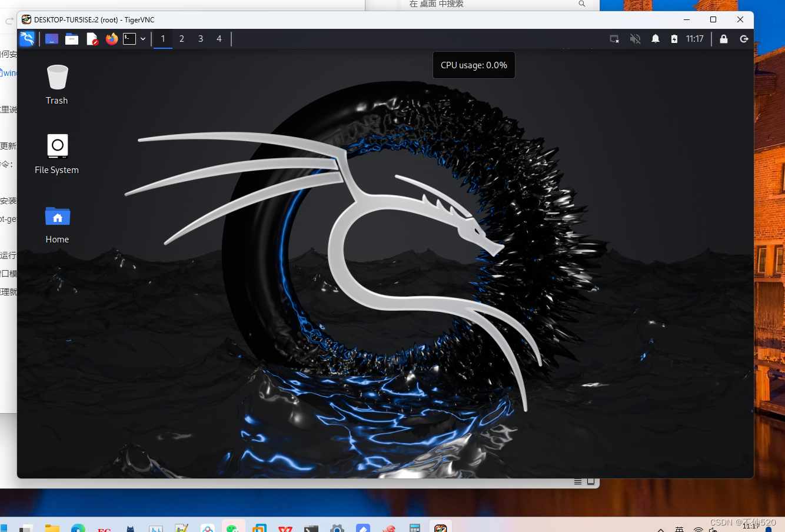Launch the text editor panel icon
785x532 pixels.
click(92, 39)
